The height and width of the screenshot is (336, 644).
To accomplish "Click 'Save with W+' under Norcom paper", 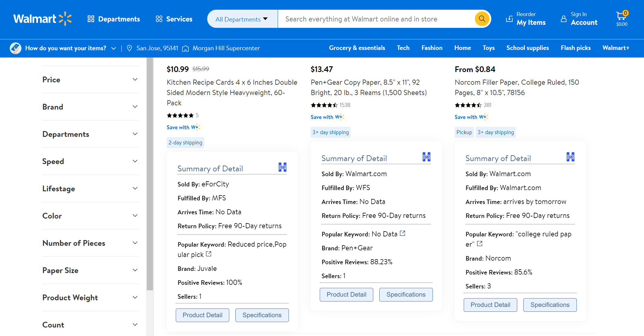I will [471, 117].
